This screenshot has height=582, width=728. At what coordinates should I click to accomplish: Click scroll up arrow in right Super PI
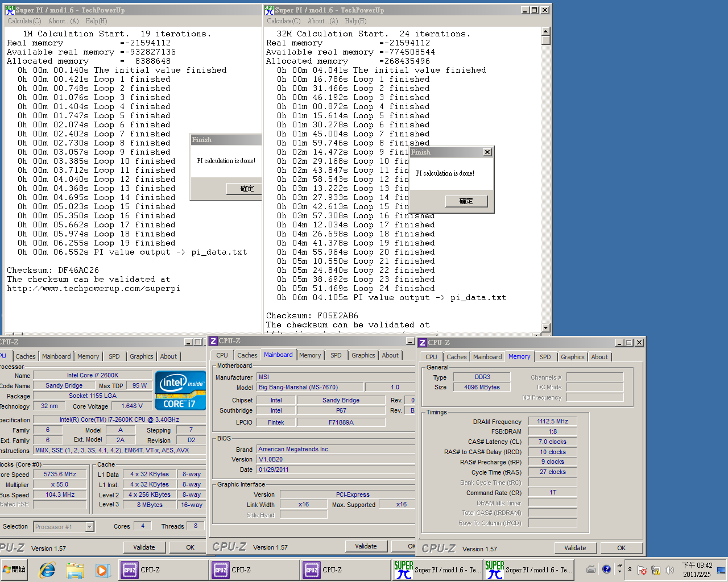546,32
